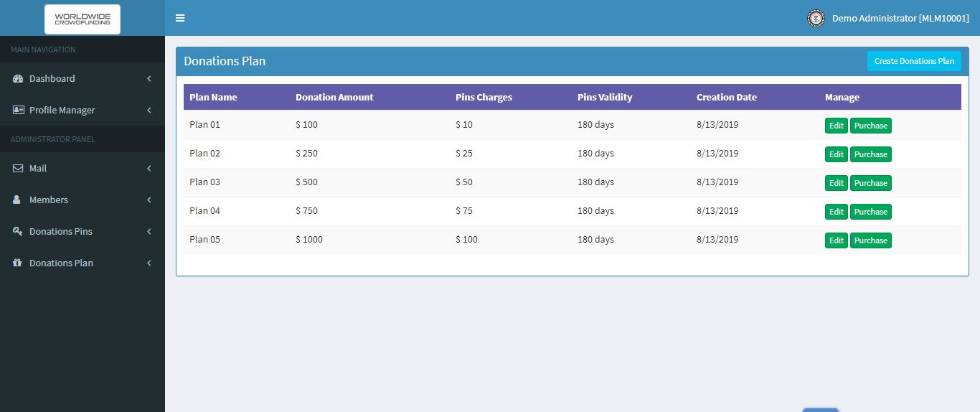
Task: Click the Donations Pins key icon
Action: click(18, 231)
